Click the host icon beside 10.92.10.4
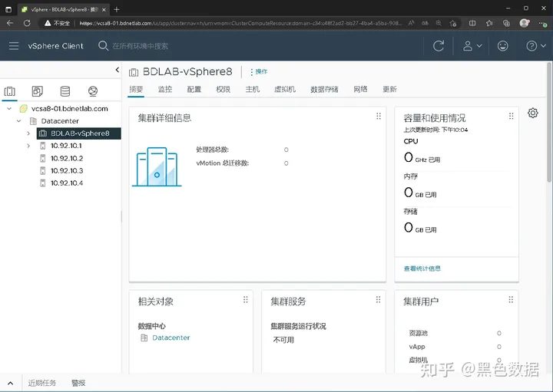The width and height of the screenshot is (553, 392). (x=43, y=183)
